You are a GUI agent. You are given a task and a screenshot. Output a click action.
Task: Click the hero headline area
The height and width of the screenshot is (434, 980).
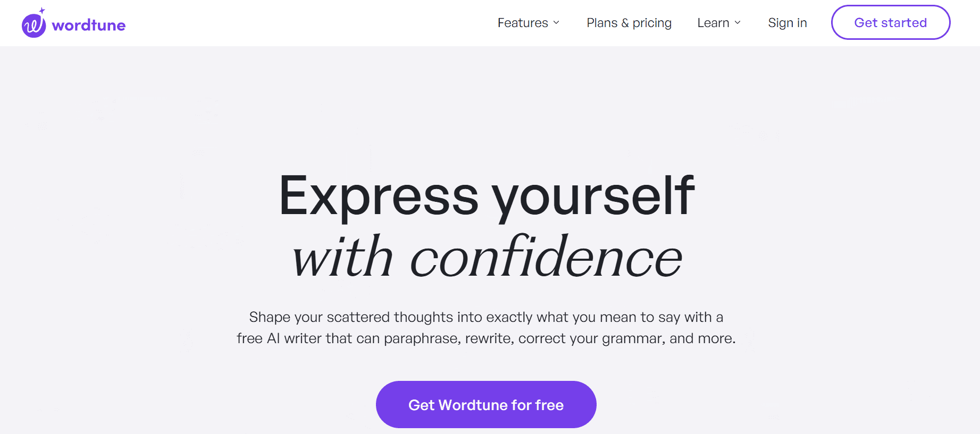(487, 223)
